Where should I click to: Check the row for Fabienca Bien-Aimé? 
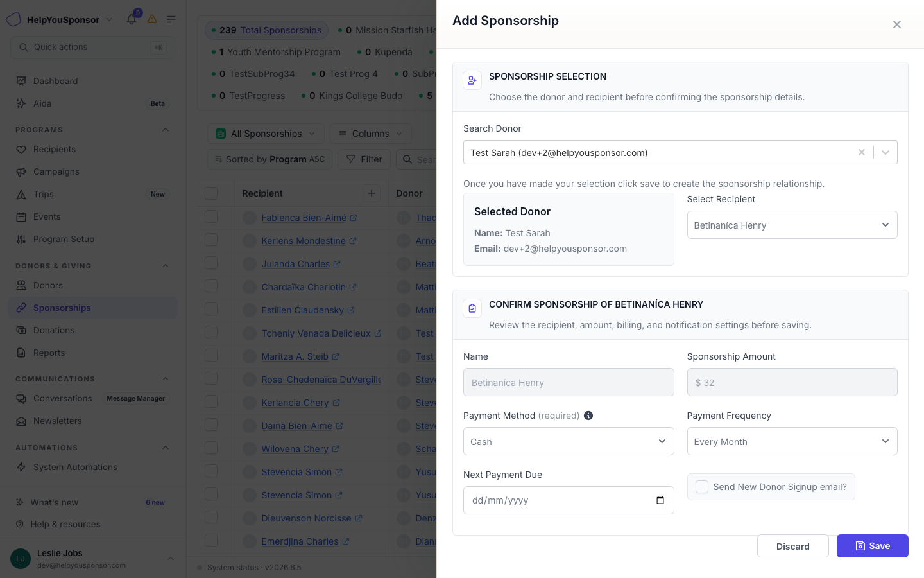pos(211,217)
